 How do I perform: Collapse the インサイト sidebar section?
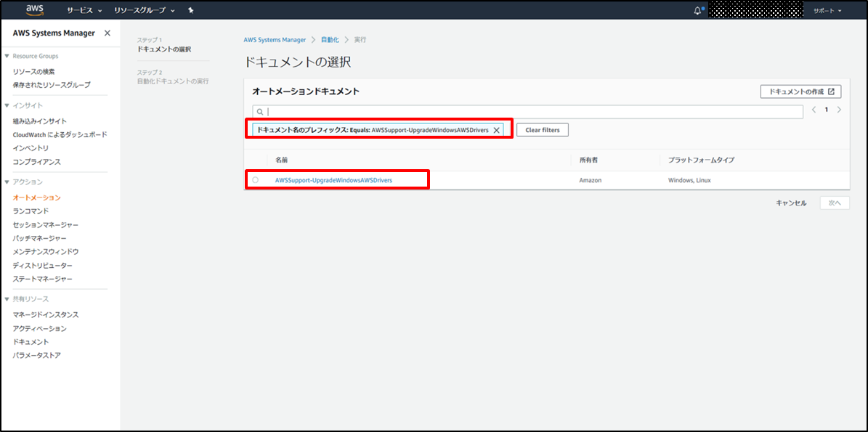(7, 105)
